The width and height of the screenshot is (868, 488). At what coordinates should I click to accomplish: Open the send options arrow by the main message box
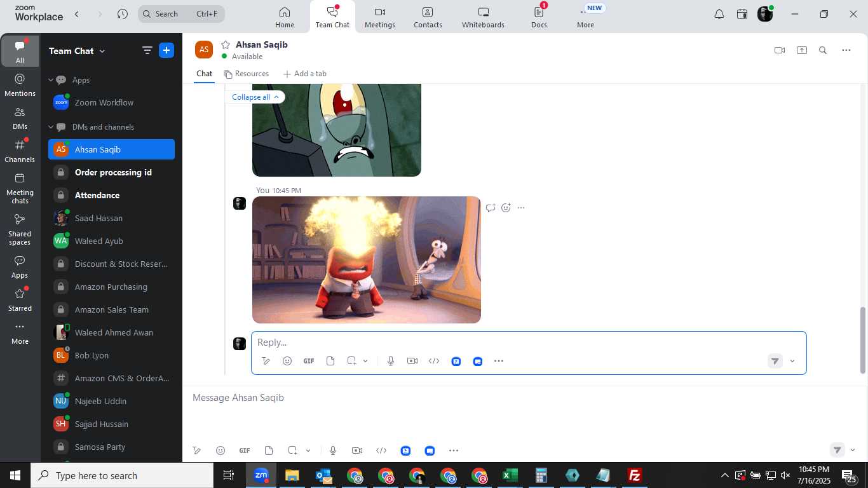853,450
